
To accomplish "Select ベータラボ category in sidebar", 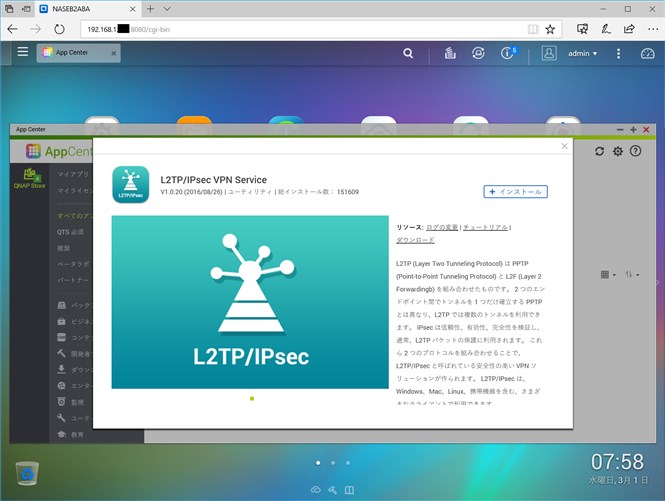I will click(x=73, y=264).
